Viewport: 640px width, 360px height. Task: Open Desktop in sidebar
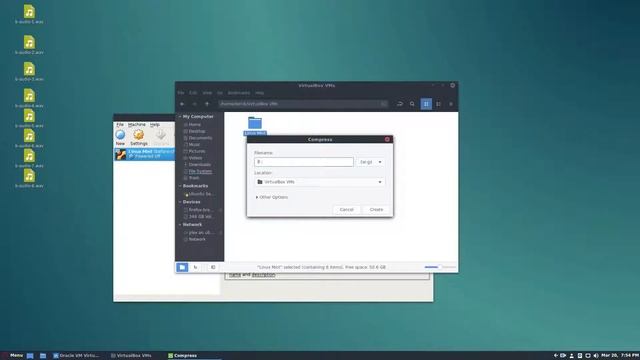click(x=197, y=131)
